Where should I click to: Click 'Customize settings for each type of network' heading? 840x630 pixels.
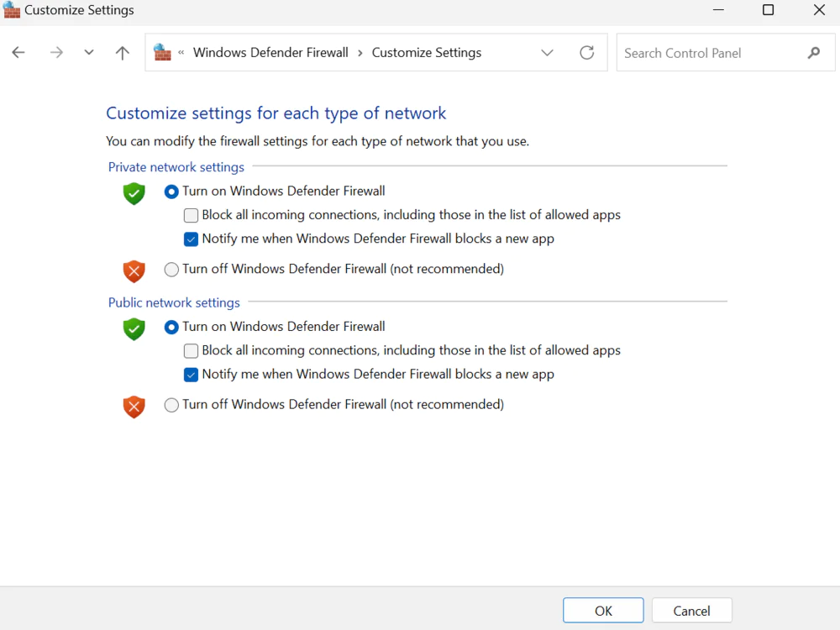[276, 113]
